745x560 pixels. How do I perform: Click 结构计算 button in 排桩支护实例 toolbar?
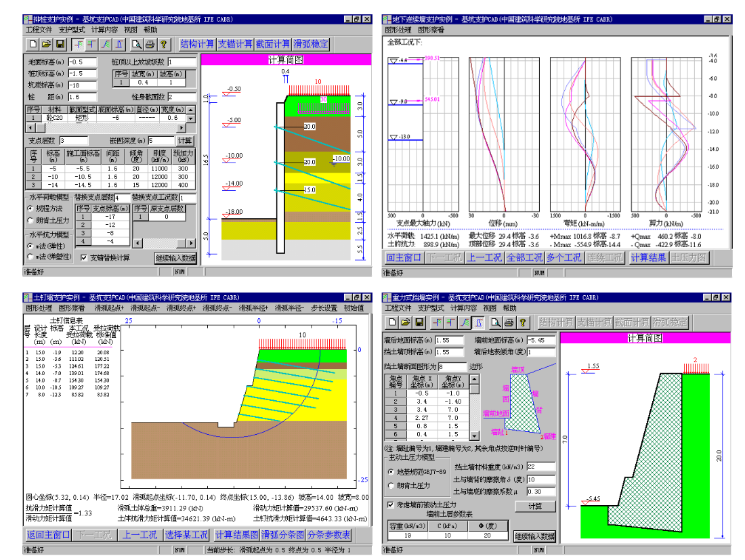pos(197,44)
